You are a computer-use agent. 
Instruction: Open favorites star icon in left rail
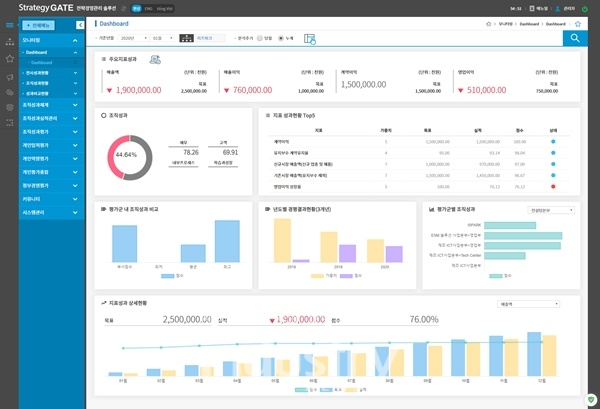click(x=10, y=59)
